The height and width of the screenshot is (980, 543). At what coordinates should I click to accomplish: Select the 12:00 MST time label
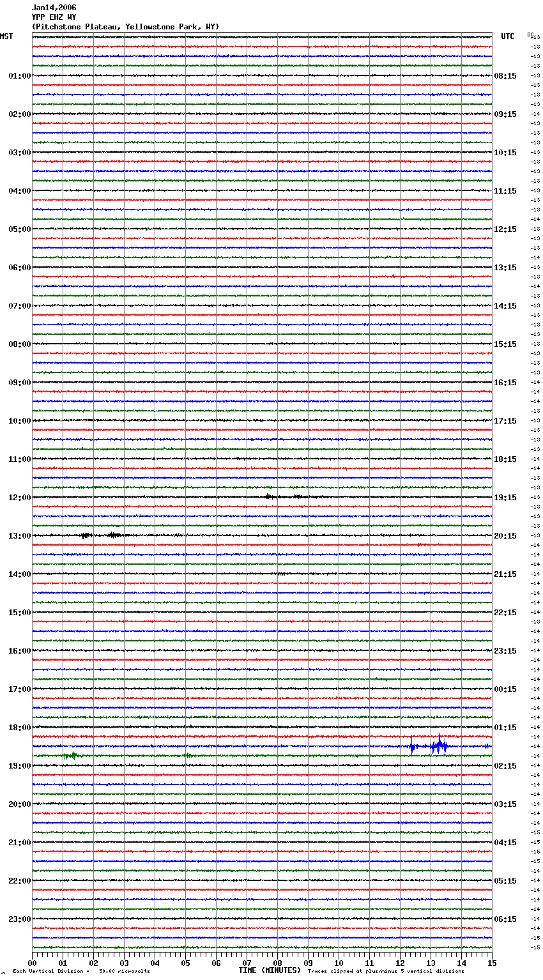(20, 498)
